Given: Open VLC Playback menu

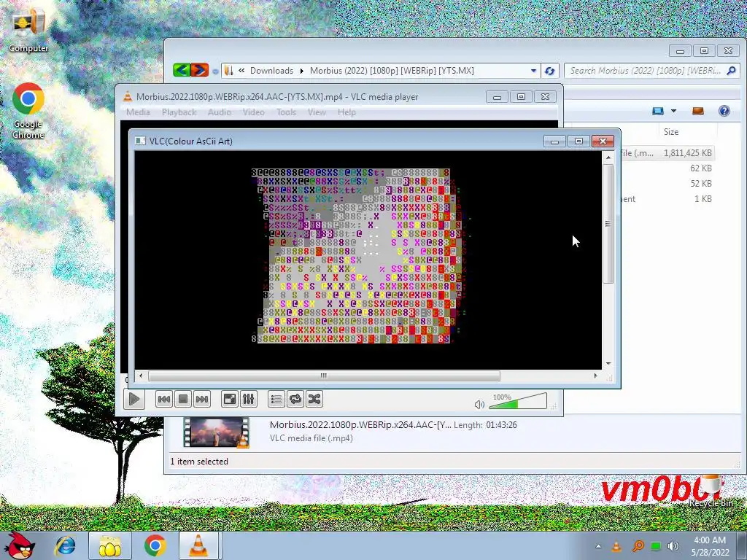Looking at the screenshot, I should [179, 112].
